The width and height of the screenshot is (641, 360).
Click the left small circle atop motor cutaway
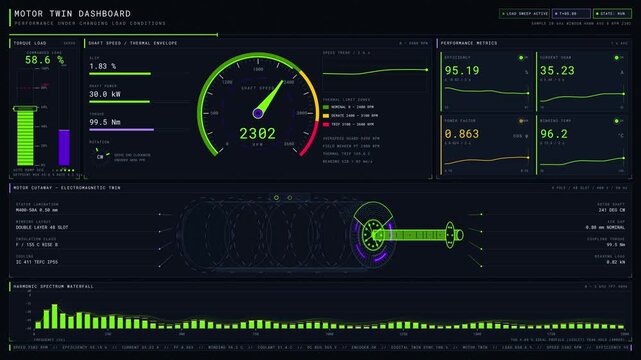(x=276, y=198)
